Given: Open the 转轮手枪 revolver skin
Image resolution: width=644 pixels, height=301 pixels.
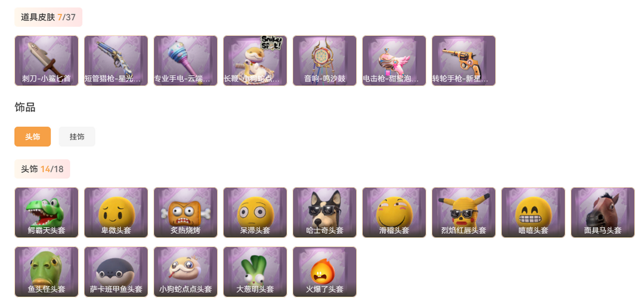Looking at the screenshot, I should [464, 61].
